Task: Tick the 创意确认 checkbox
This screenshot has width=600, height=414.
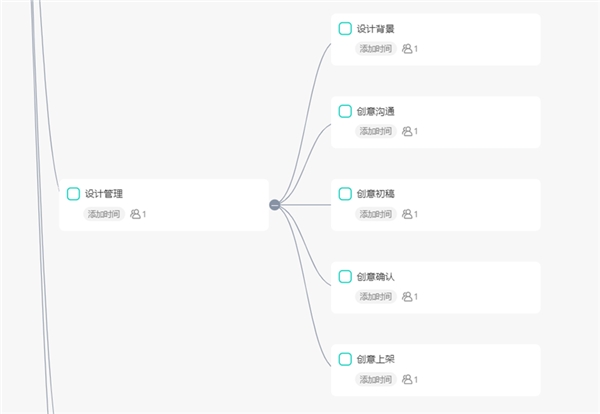Action: click(345, 276)
